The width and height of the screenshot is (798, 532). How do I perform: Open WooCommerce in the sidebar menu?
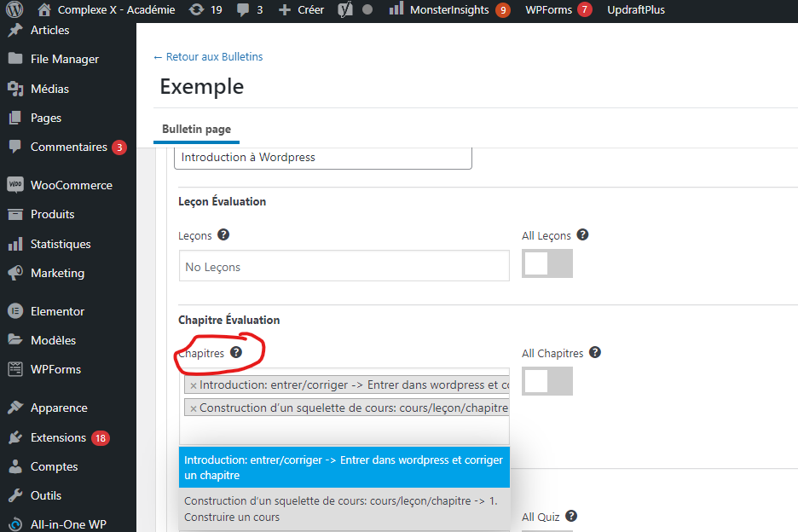pos(71,185)
